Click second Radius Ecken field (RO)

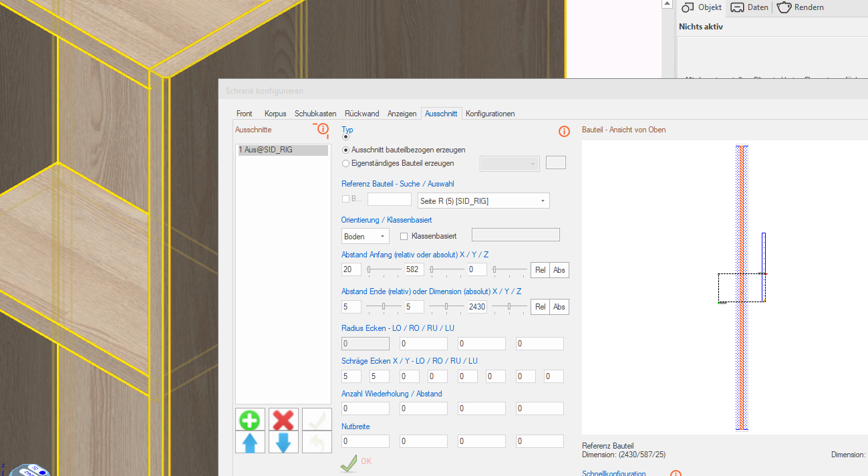pos(424,344)
